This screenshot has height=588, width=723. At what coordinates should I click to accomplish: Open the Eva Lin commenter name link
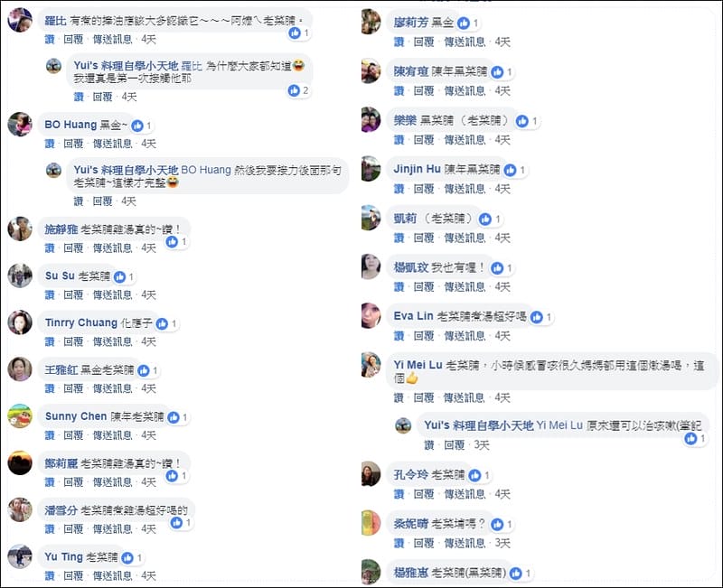[x=414, y=316]
